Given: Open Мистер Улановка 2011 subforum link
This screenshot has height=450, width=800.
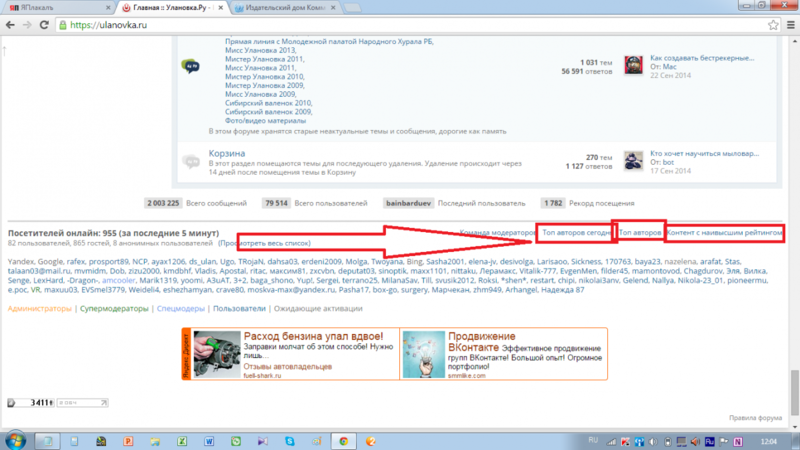Looking at the screenshot, I should point(264,59).
